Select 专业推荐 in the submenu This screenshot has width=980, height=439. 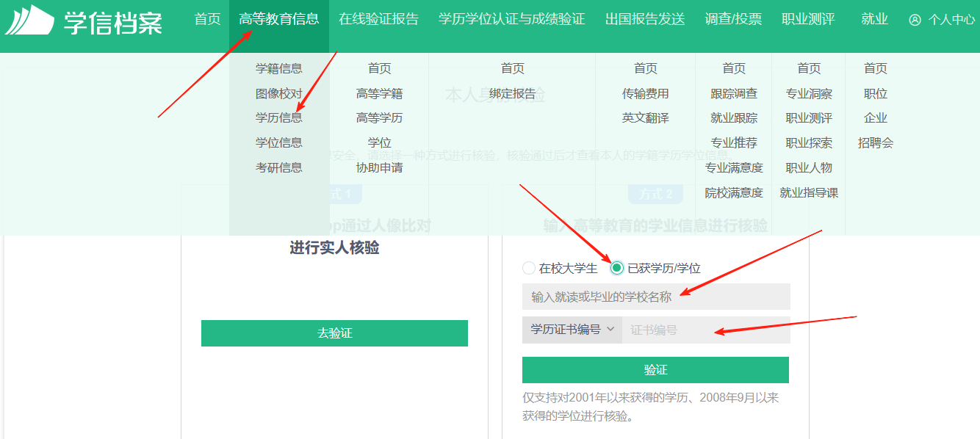click(734, 142)
